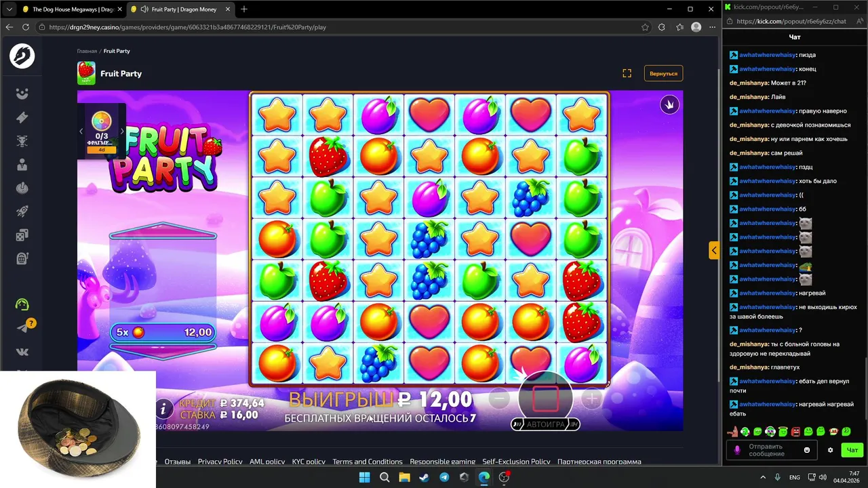Increase bet with the plus button
This screenshot has height=488, width=868.
(592, 399)
